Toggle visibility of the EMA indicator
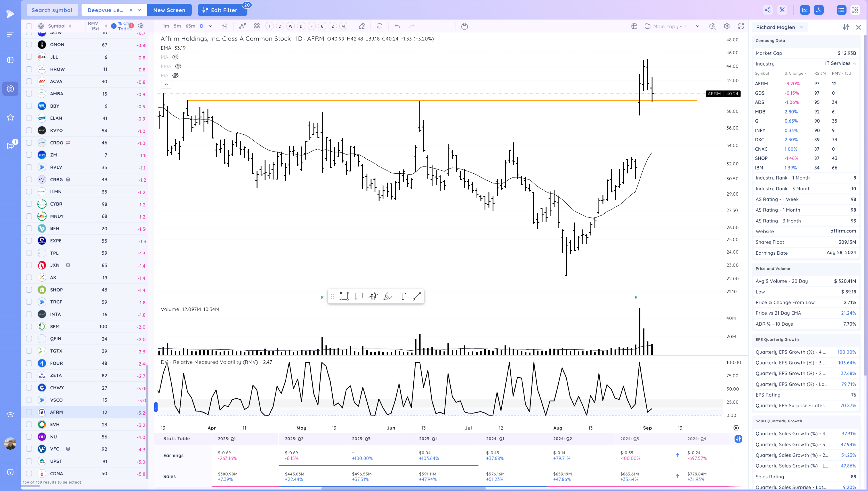 [x=176, y=66]
